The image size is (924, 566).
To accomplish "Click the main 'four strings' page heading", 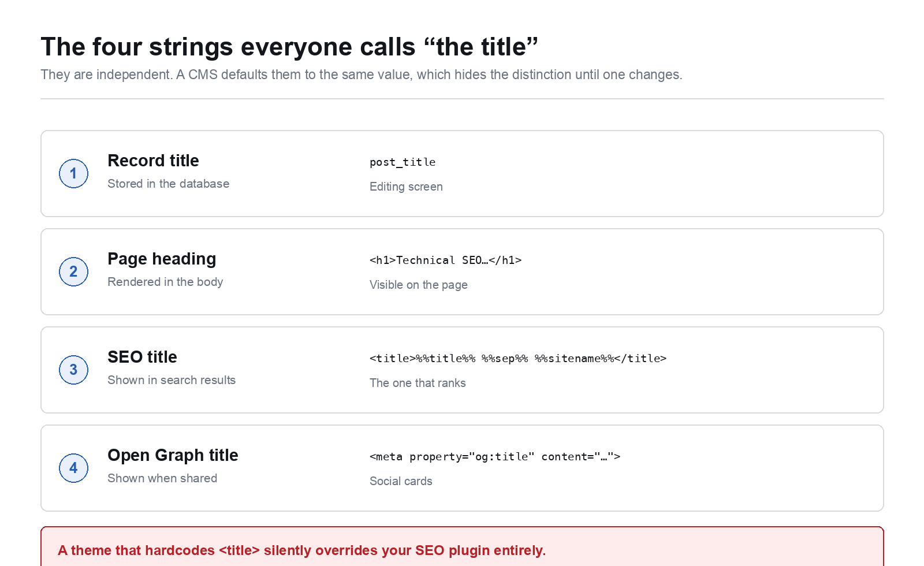I will click(289, 47).
